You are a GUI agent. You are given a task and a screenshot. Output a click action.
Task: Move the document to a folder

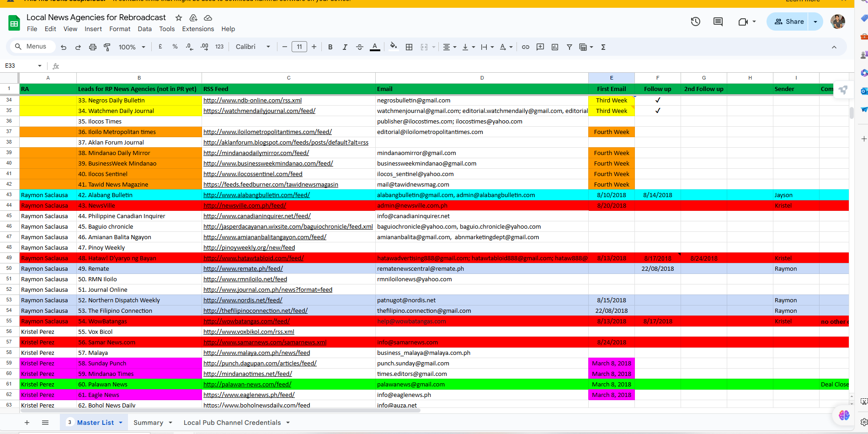point(193,18)
